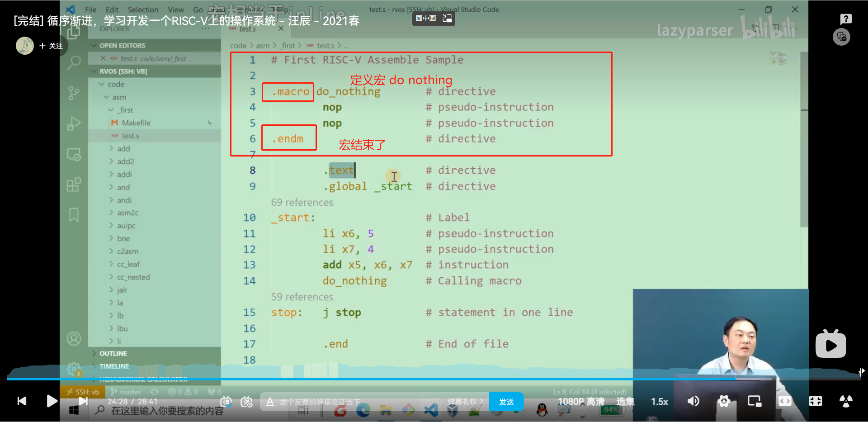The height and width of the screenshot is (422, 868).
Task: Send the danmaku with 发送 button
Action: tap(506, 402)
